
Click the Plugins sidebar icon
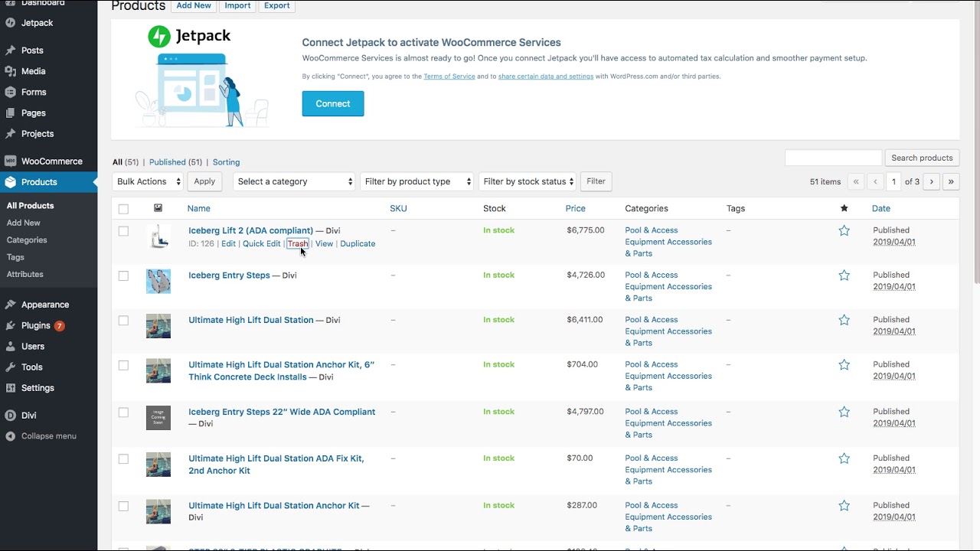click(10, 325)
